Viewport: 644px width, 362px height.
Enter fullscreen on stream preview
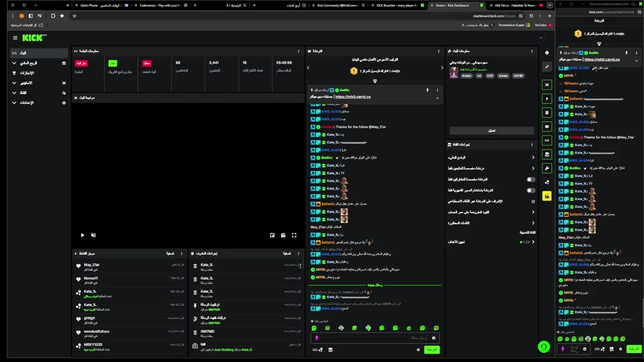coord(294,235)
